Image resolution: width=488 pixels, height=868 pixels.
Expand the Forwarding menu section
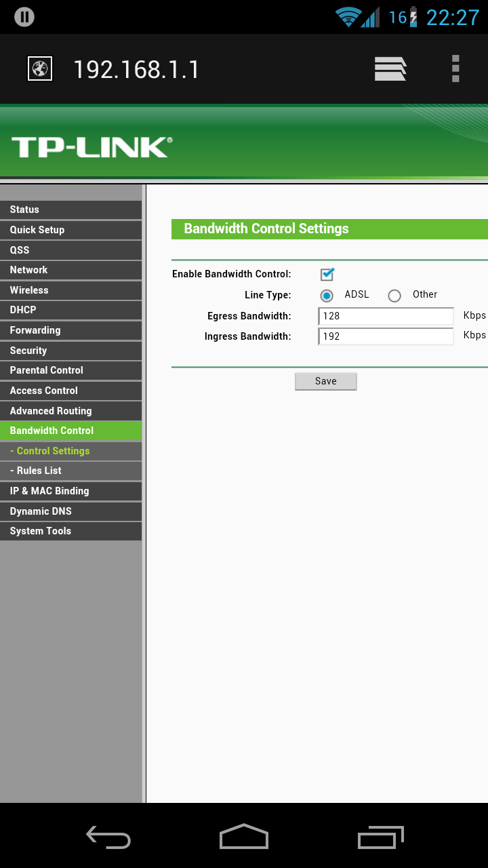coord(70,330)
